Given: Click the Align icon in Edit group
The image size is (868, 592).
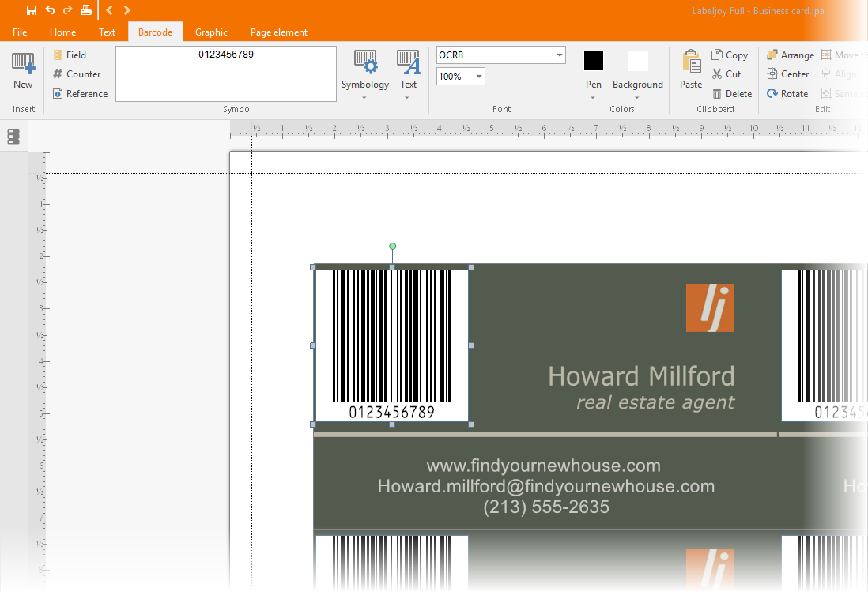Looking at the screenshot, I should (826, 74).
